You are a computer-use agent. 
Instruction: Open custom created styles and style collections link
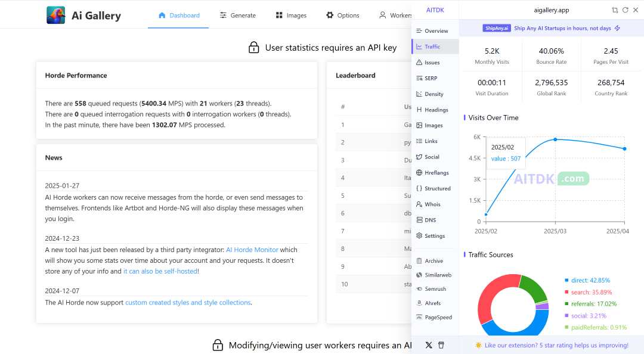[x=188, y=302]
